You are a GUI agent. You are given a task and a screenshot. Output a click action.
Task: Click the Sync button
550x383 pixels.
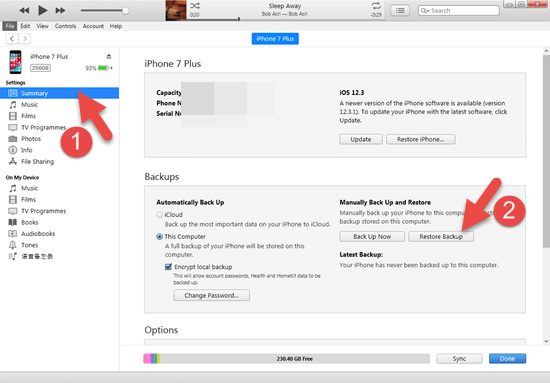459,358
